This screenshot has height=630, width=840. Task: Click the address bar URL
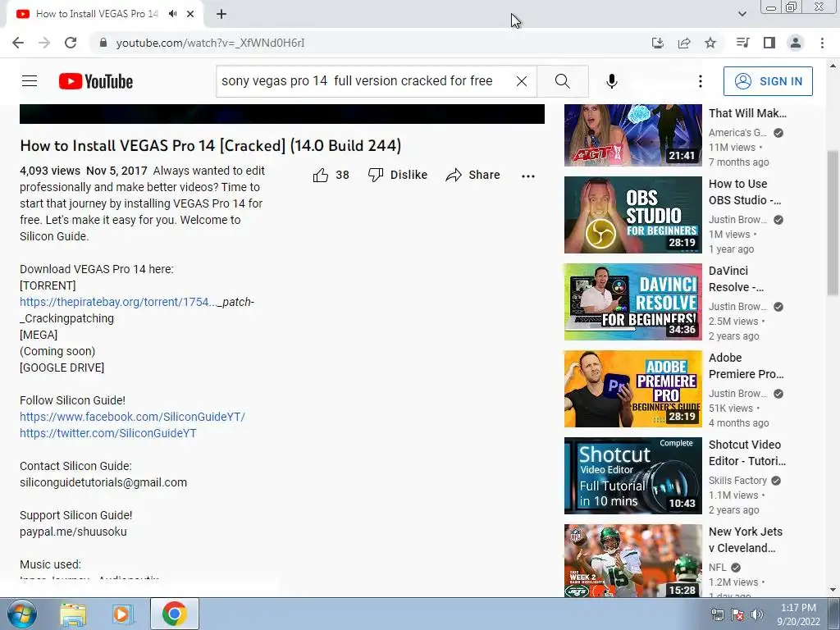[210, 43]
